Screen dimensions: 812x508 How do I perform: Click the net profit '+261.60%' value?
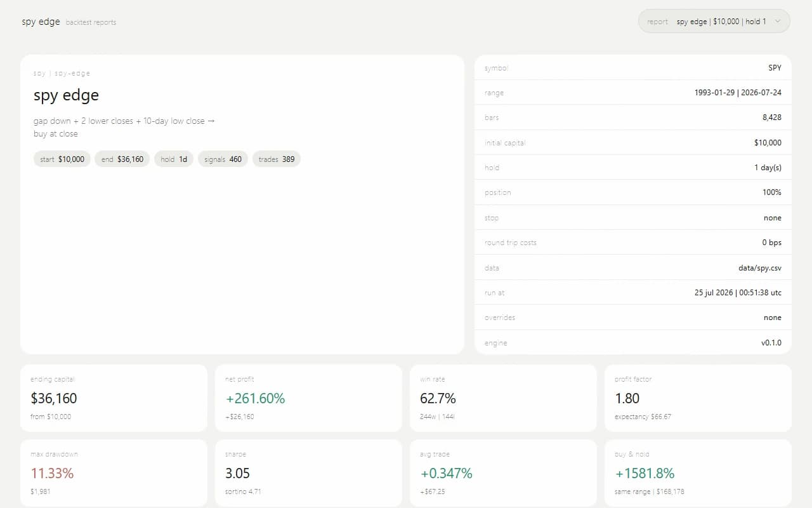(255, 398)
